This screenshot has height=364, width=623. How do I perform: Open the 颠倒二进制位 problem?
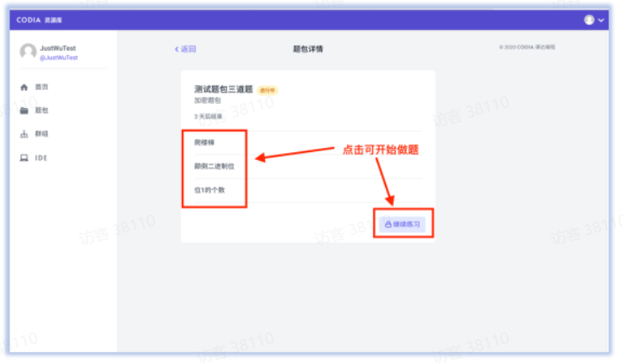click(214, 166)
